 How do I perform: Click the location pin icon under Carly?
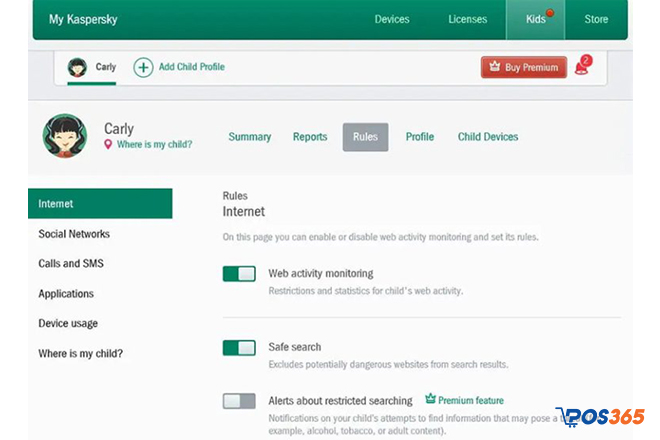point(108,144)
